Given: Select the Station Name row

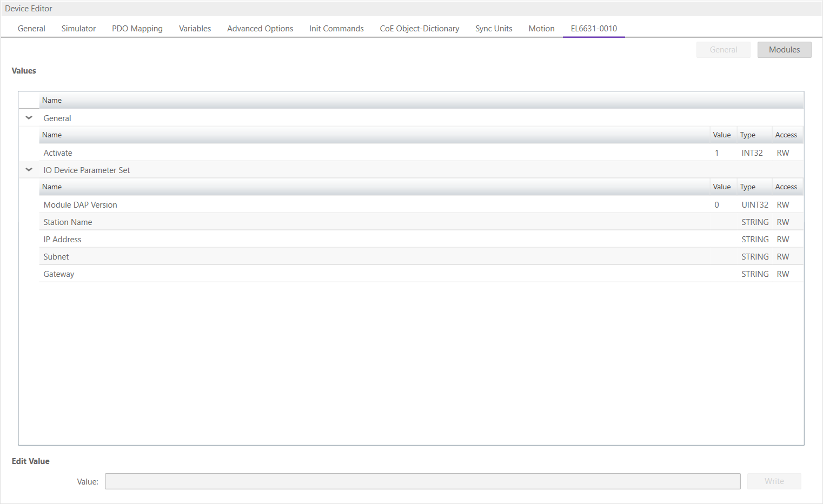Looking at the screenshot, I should [x=68, y=222].
